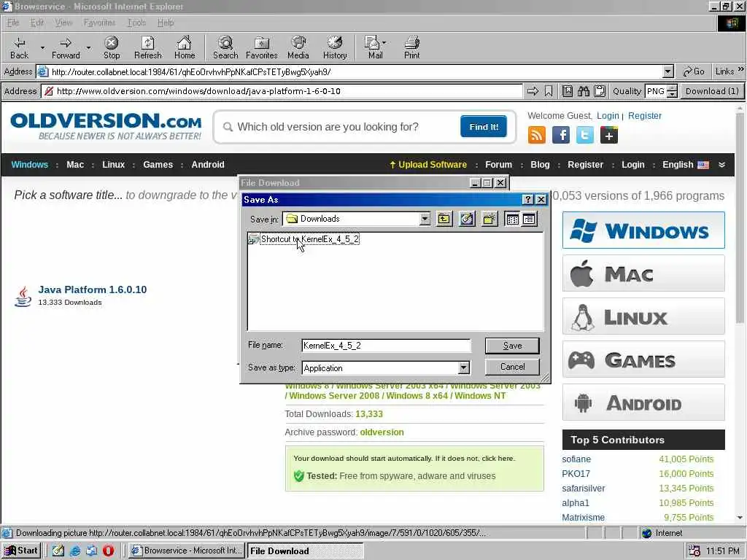The image size is (747, 560).
Task: Click the Home toolbar icon
Action: 185,47
